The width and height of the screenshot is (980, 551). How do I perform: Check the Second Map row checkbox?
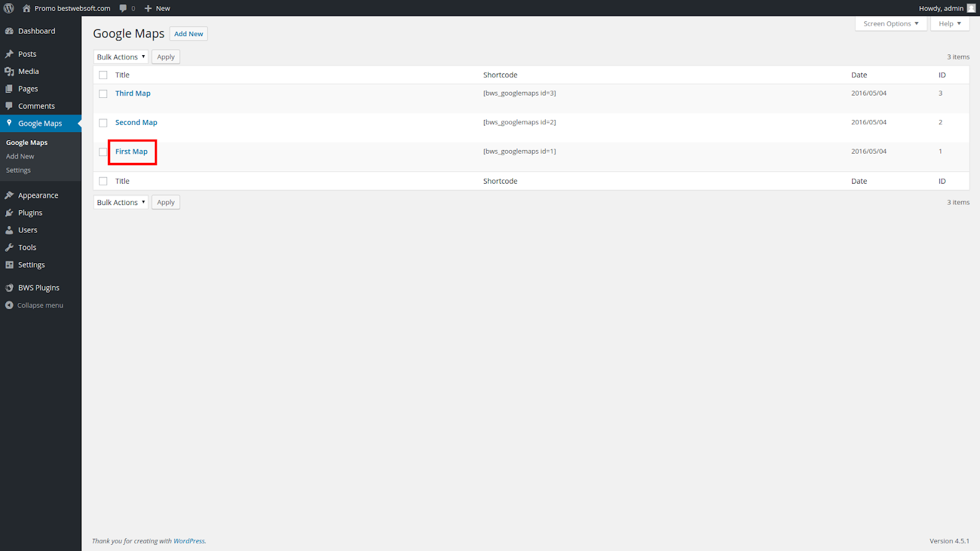(x=103, y=123)
